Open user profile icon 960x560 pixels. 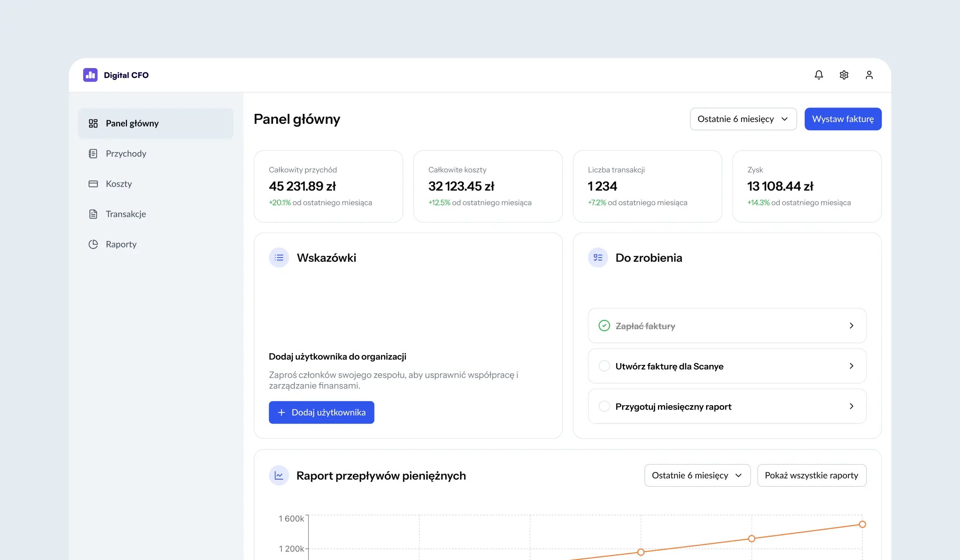(869, 75)
